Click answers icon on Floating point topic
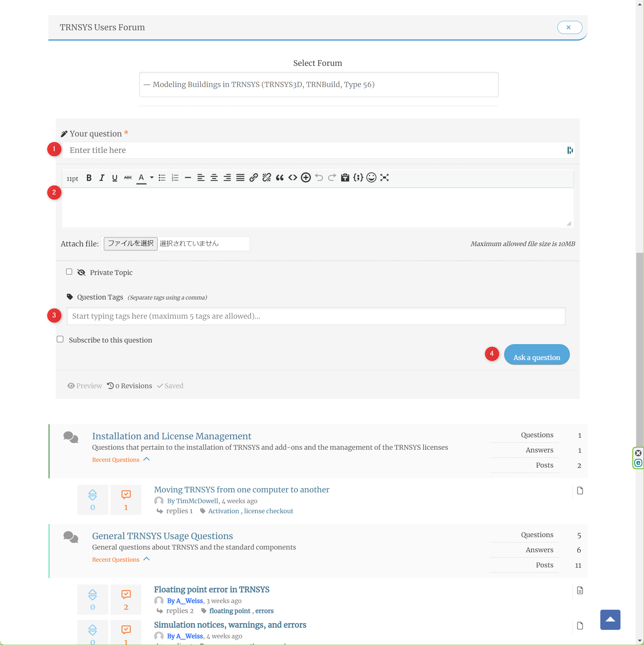Screen dimensions: 644x645 126,594
